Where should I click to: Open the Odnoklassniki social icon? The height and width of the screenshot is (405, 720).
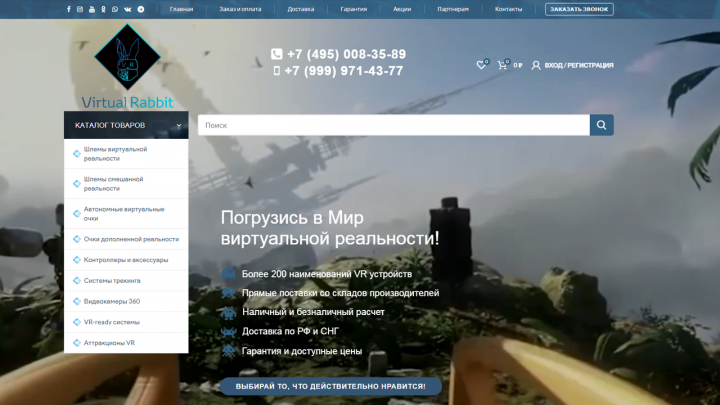tap(103, 9)
